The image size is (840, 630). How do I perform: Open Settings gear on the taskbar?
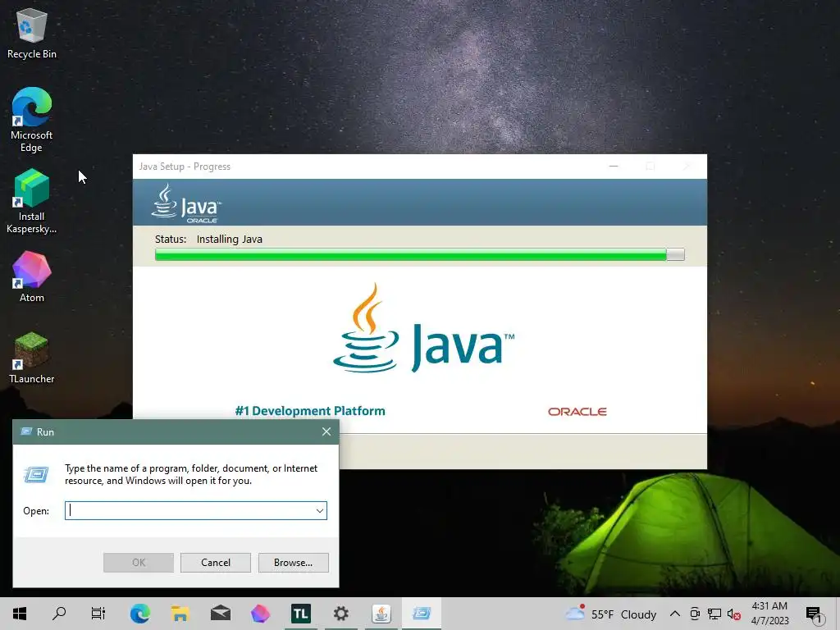(x=340, y=614)
